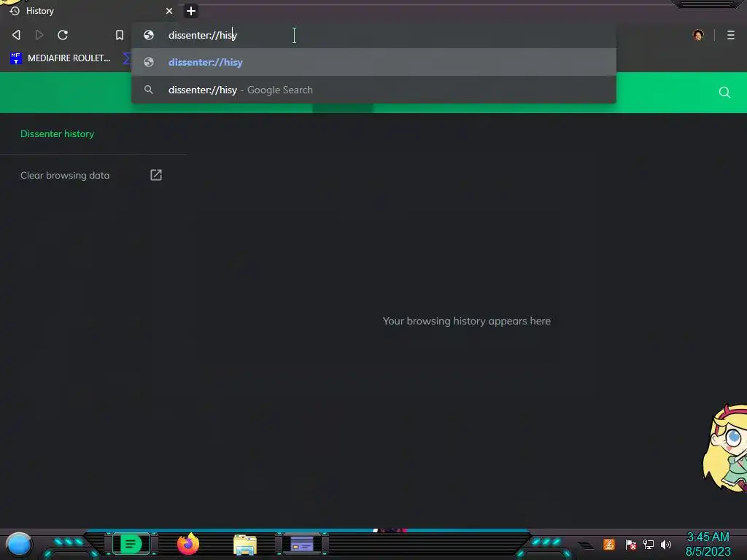Close the History tab
747x560 pixels.
169,11
